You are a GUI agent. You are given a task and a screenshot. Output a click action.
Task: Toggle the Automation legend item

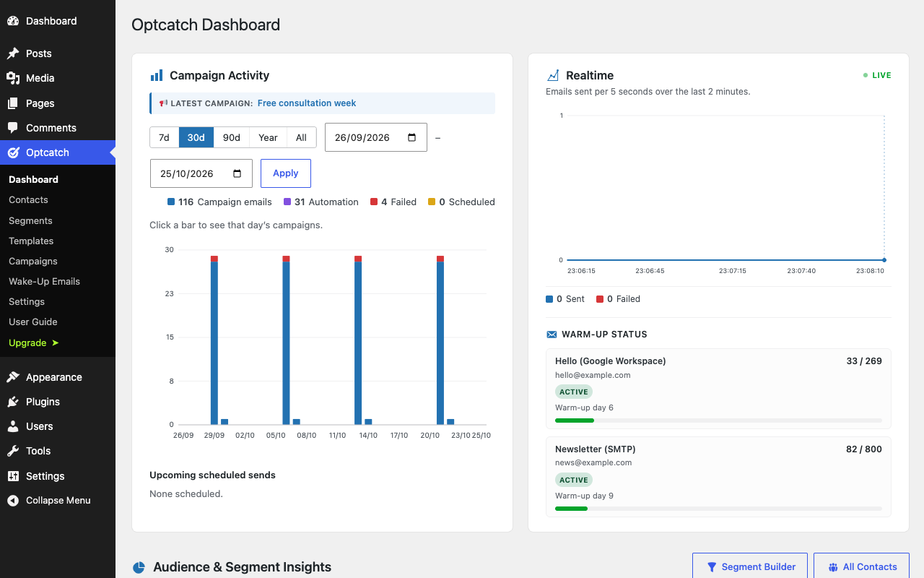click(x=321, y=202)
